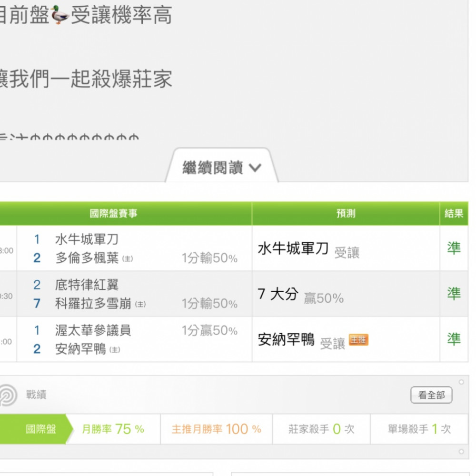476x476 pixels.
Task: Click 1分贏50% odds for 渥太華參議員
Action: [209, 331]
